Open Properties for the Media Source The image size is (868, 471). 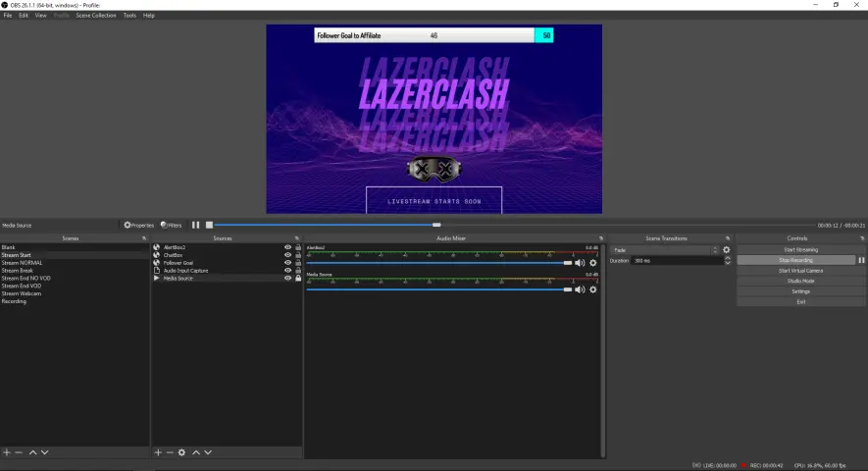(139, 225)
